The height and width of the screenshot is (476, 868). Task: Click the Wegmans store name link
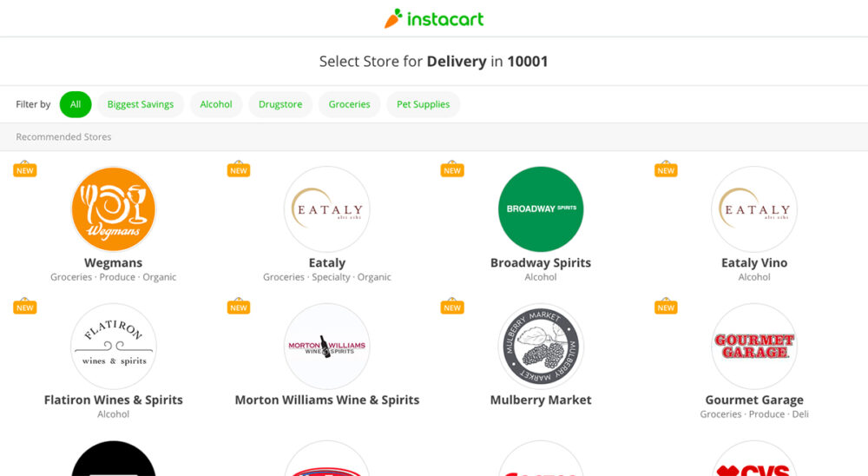tap(113, 262)
